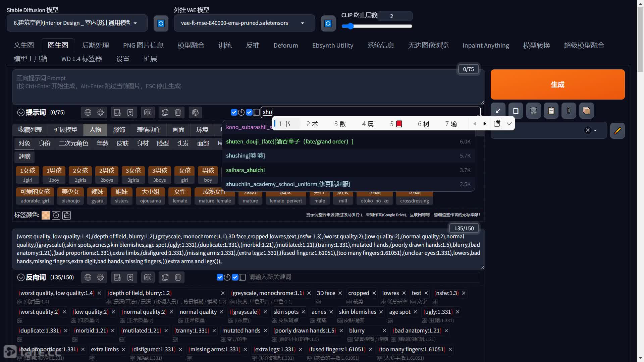Pick suggestion 'saihara_shuichi'
The image size is (644, 362).
coord(348,170)
